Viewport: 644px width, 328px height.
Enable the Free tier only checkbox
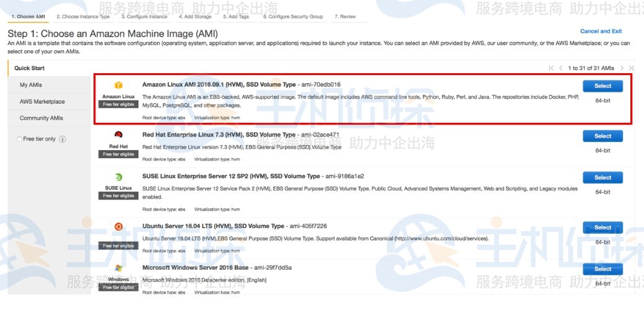19,139
